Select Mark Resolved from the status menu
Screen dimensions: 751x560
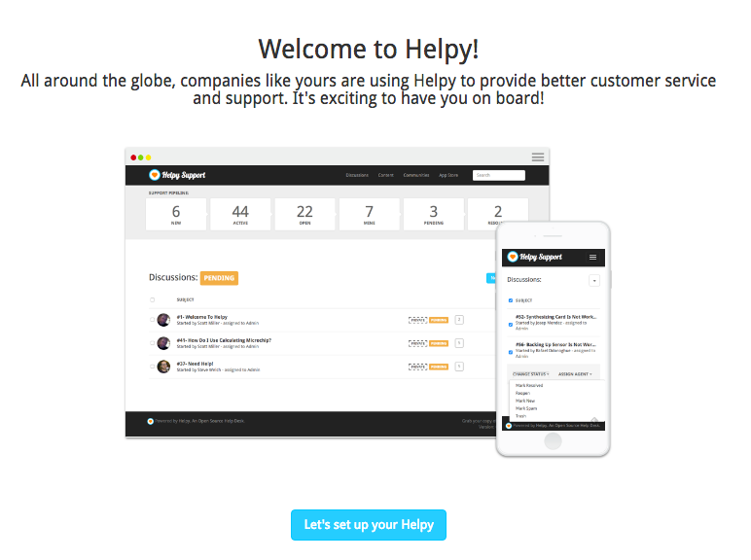(x=529, y=385)
